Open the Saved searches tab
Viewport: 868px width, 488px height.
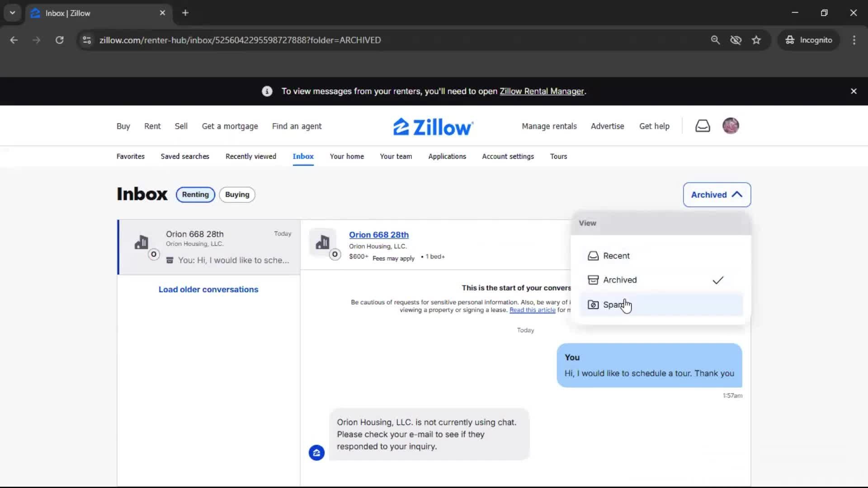185,156
